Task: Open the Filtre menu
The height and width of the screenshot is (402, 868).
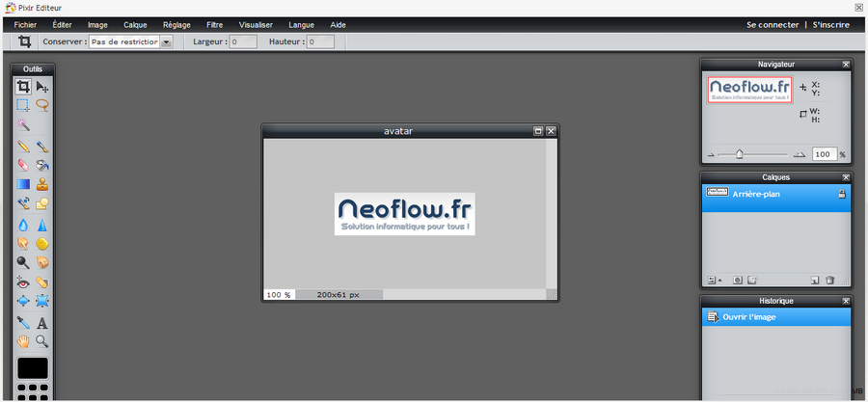Action: tap(215, 25)
